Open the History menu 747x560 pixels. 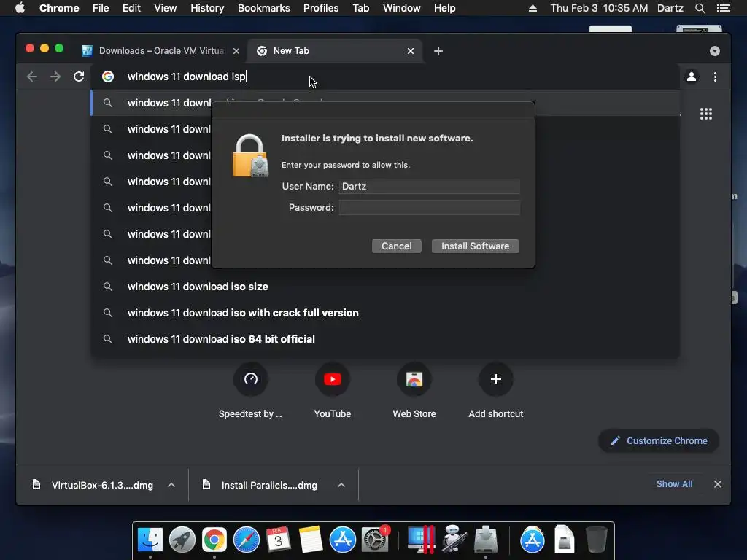[x=207, y=8]
